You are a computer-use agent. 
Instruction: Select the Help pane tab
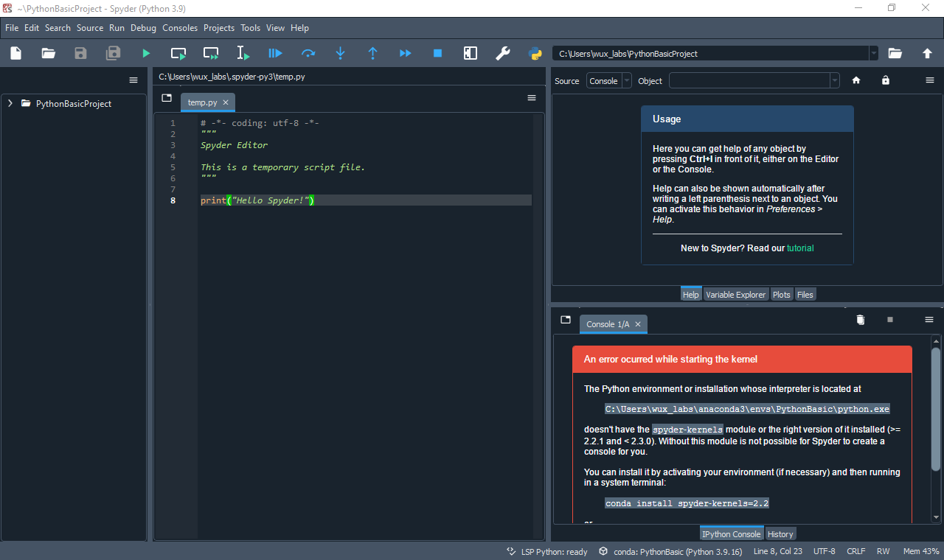(691, 295)
